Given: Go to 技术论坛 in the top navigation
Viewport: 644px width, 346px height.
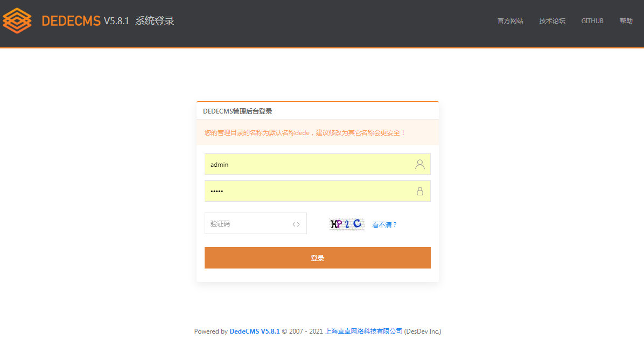Looking at the screenshot, I should (x=552, y=21).
